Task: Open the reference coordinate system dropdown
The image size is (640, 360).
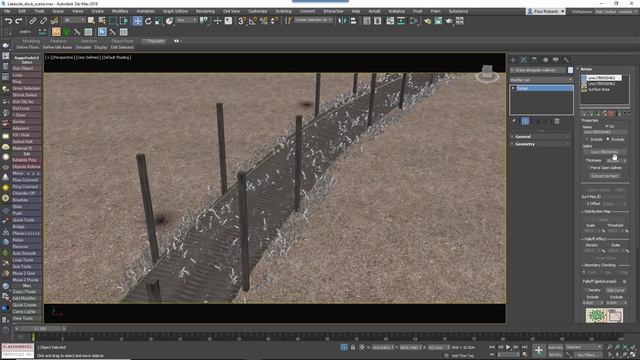Action: tap(186, 20)
